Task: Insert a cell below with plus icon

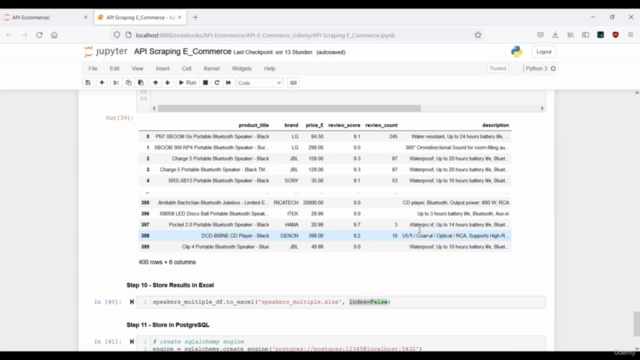Action: (x=102, y=83)
